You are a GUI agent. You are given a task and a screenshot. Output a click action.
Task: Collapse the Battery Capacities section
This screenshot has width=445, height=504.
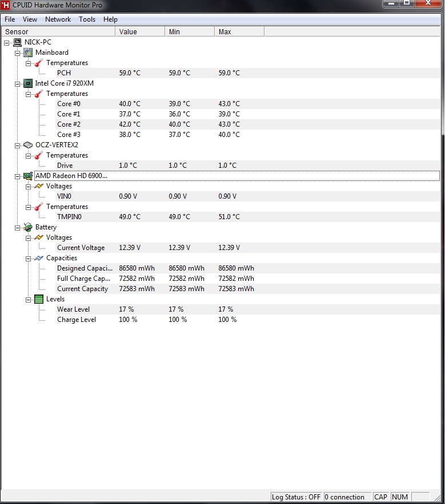point(29,259)
